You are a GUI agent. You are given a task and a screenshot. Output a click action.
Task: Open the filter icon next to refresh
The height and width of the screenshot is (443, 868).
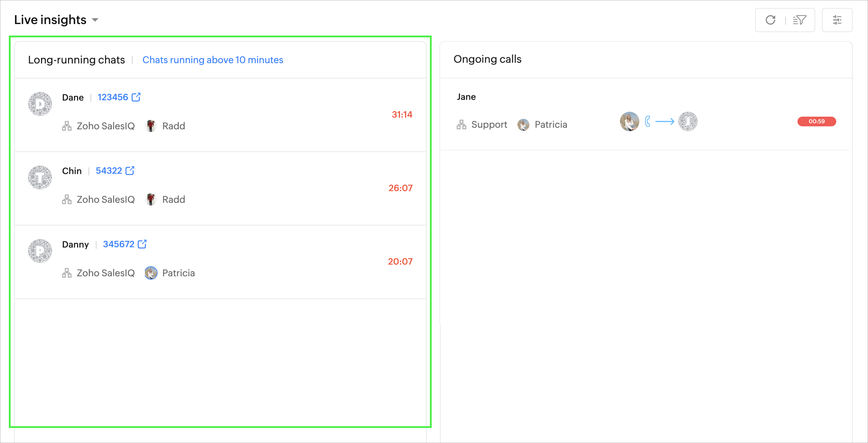click(799, 20)
